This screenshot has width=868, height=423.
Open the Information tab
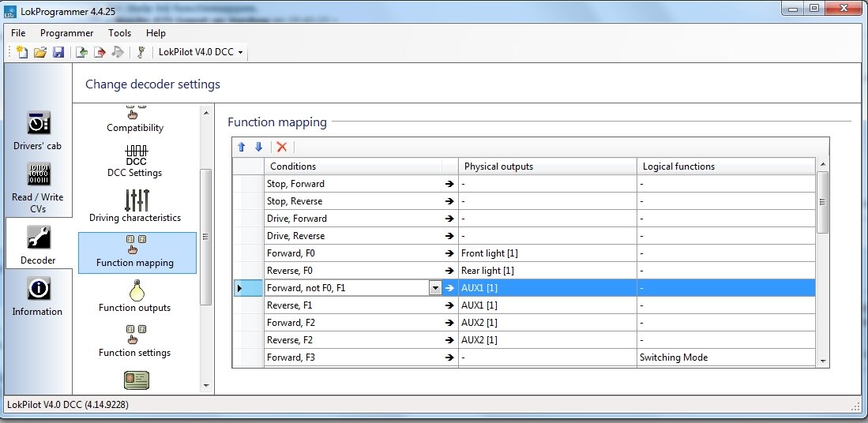click(x=38, y=297)
